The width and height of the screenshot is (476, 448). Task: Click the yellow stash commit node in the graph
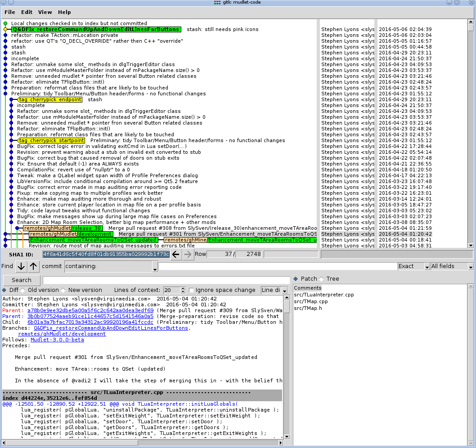pyautogui.click(x=5, y=29)
